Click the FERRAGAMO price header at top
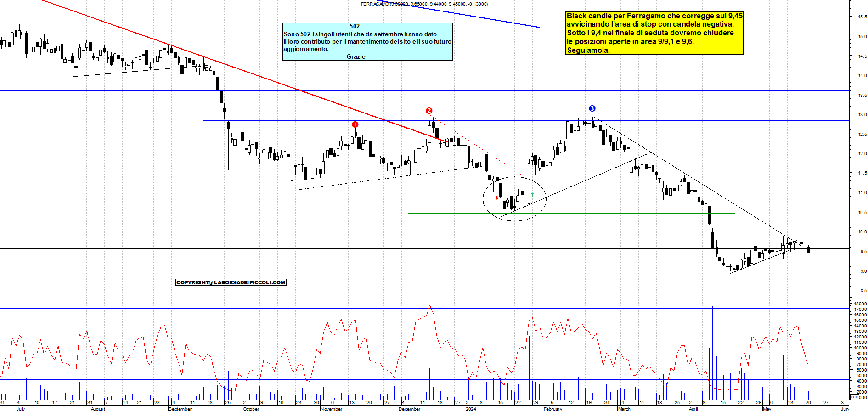Viewport: 868px width, 411px height. pyautogui.click(x=424, y=4)
